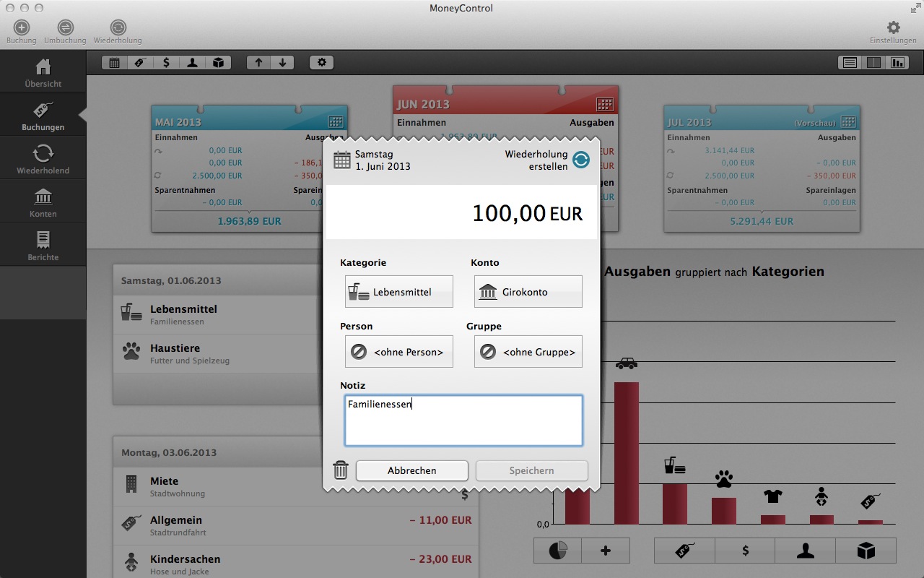Toggle the dollar filter in the top toolbar

click(166, 62)
